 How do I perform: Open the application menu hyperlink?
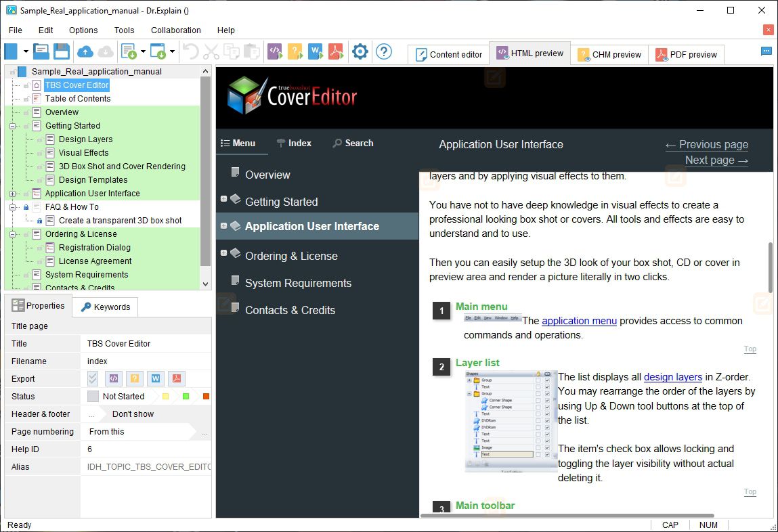579,321
